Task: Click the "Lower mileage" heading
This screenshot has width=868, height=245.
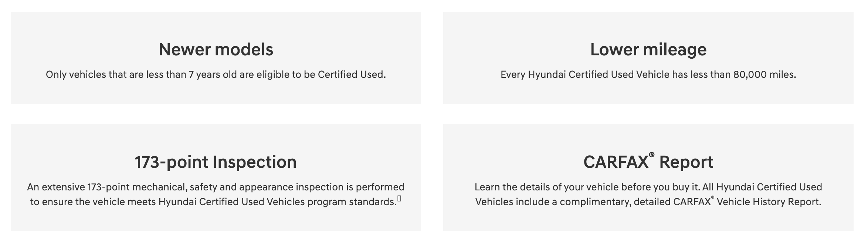Action: 648,49
